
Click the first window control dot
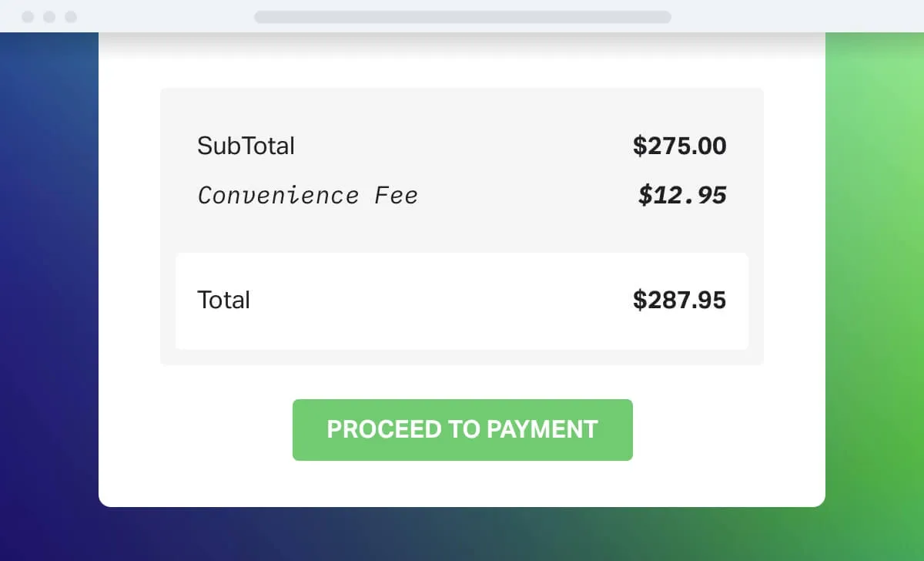pos(29,16)
